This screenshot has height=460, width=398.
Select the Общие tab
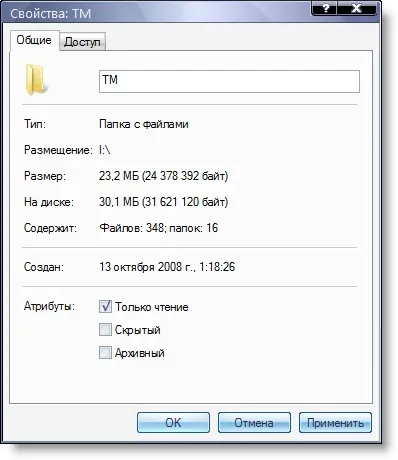[34, 40]
